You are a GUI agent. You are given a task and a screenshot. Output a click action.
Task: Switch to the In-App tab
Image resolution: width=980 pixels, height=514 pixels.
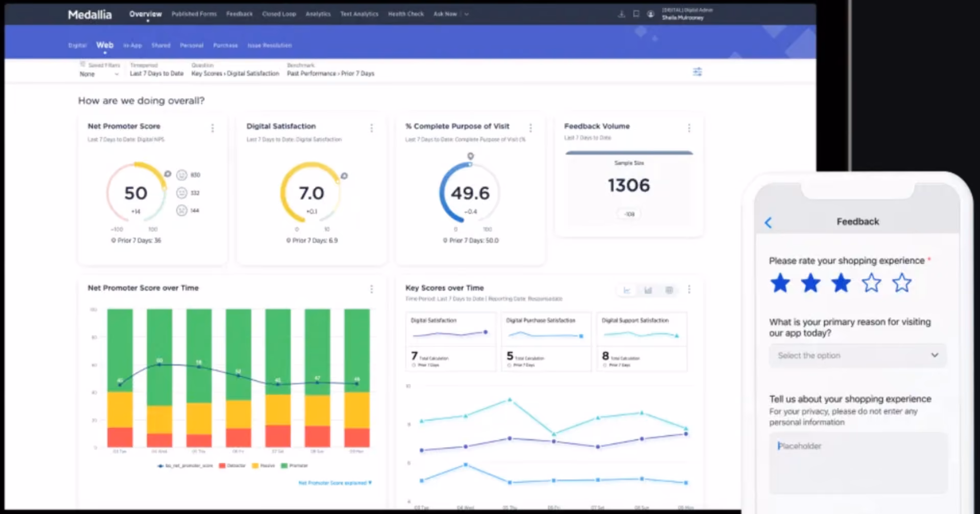click(132, 45)
